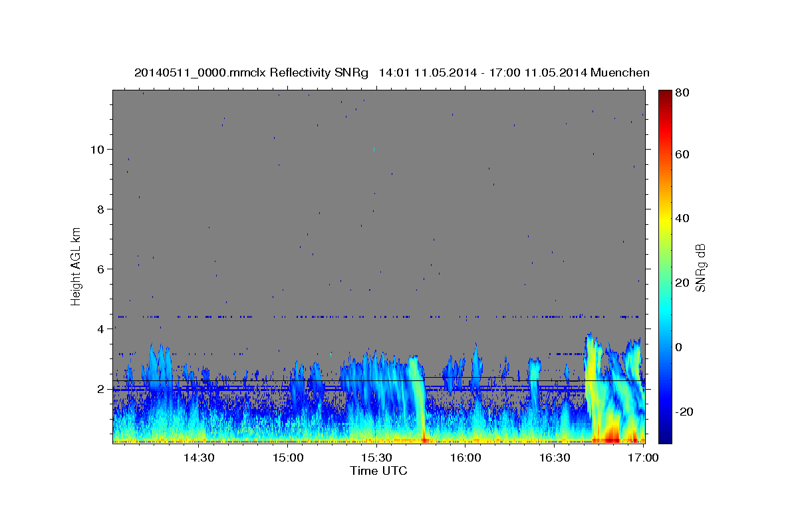
Task: Click the 17:00 time tick label
Action: click(x=644, y=458)
